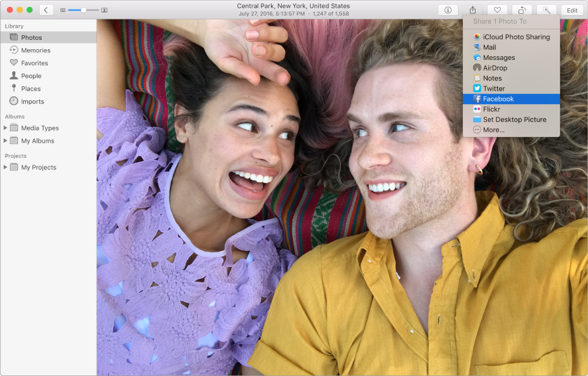Choose More... from share menu
The image size is (588, 376).
click(511, 129)
